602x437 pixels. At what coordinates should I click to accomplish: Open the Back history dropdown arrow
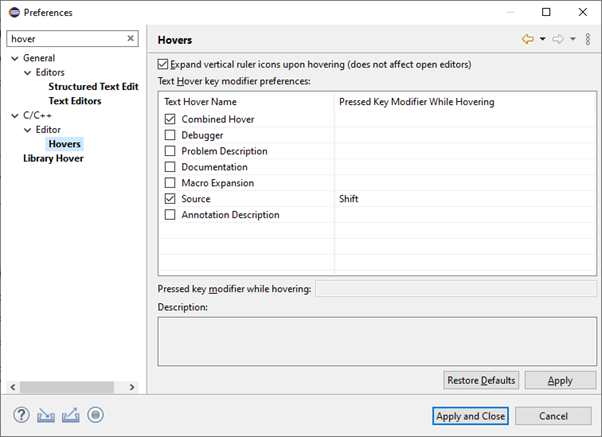coord(542,40)
